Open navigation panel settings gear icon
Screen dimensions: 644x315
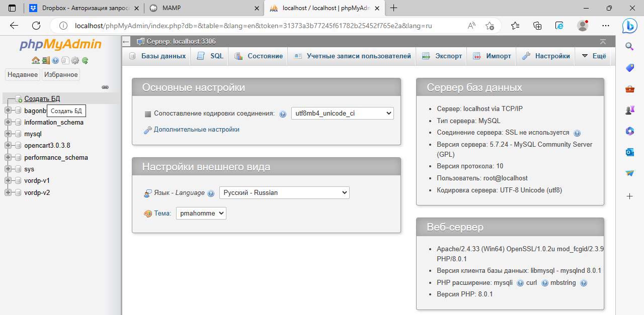75,61
